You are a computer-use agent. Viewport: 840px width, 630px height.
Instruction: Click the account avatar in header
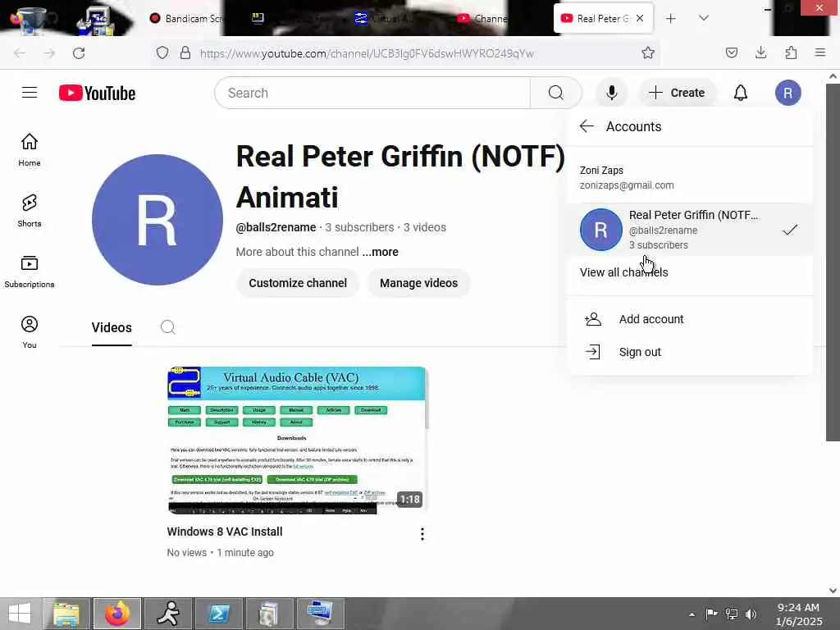787,93
